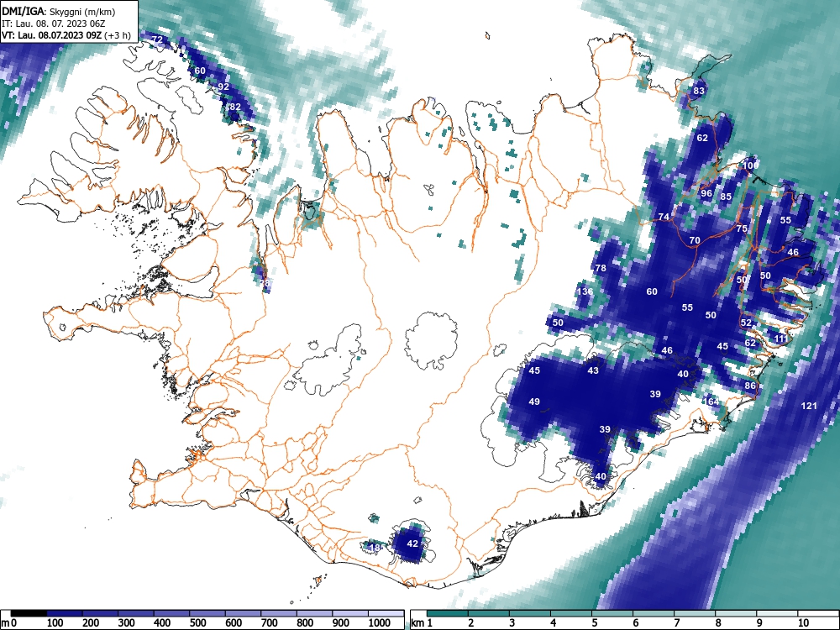Image resolution: width=840 pixels, height=630 pixels.
Task: Click the visibility value 83 in the northeast
Action: [x=699, y=91]
